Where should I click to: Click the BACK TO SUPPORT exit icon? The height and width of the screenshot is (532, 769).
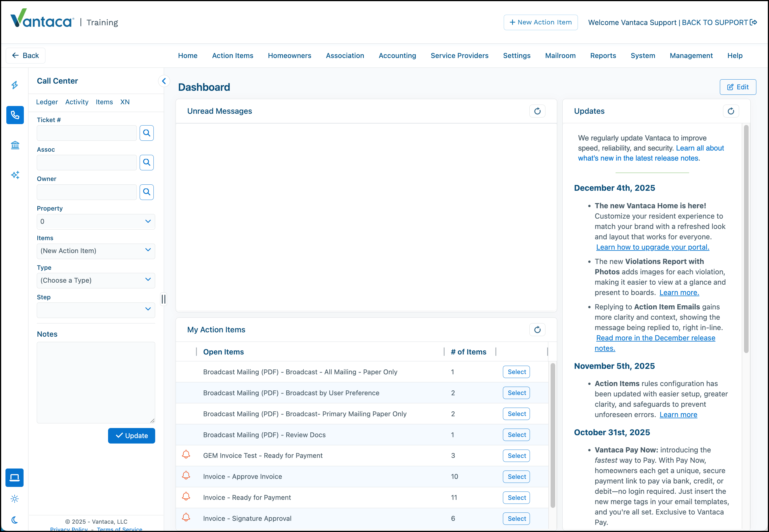(753, 22)
